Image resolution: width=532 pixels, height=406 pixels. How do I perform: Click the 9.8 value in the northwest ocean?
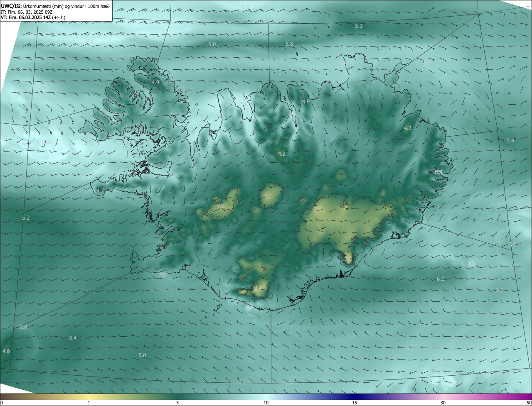click(90, 40)
